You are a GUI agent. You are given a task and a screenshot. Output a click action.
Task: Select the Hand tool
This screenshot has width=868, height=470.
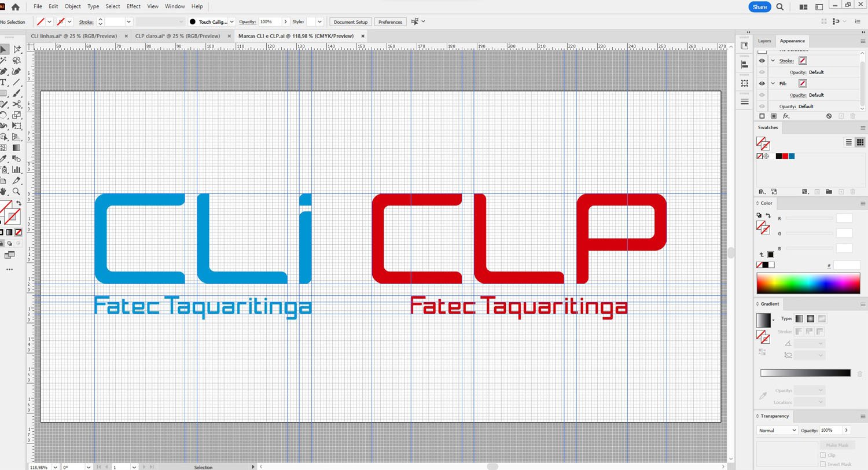click(3, 192)
